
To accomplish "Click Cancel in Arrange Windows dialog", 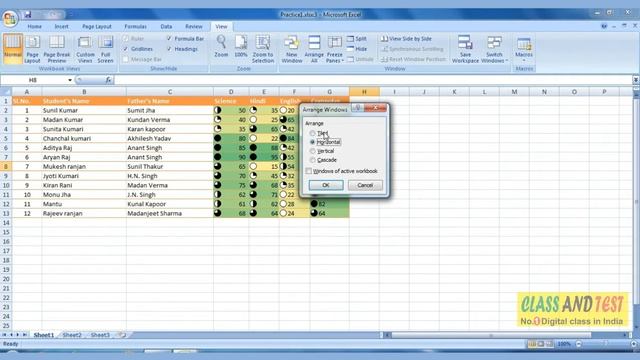I will click(365, 185).
